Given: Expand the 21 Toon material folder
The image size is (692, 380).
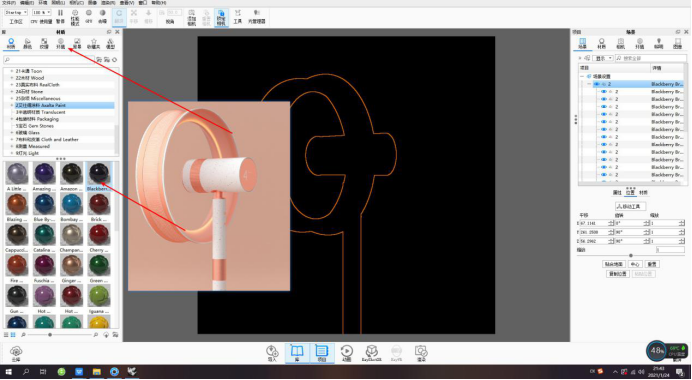Looking at the screenshot, I should click(12, 71).
